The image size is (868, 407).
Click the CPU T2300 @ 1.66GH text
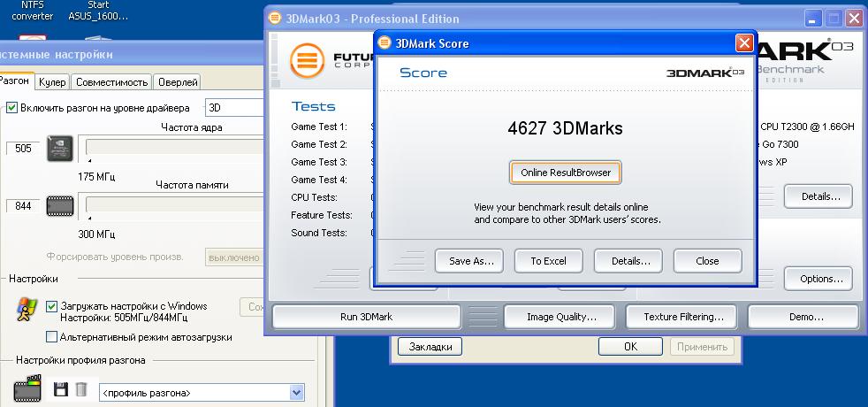coord(807,127)
